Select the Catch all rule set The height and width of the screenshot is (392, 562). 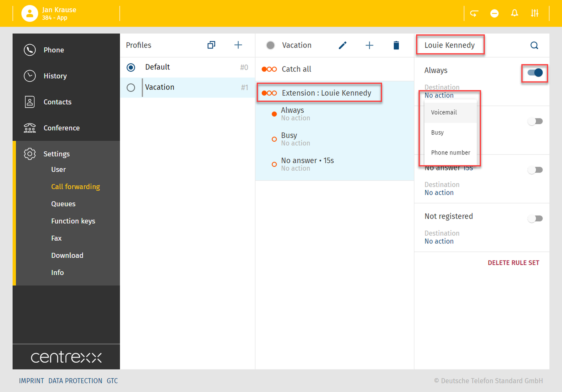point(296,69)
